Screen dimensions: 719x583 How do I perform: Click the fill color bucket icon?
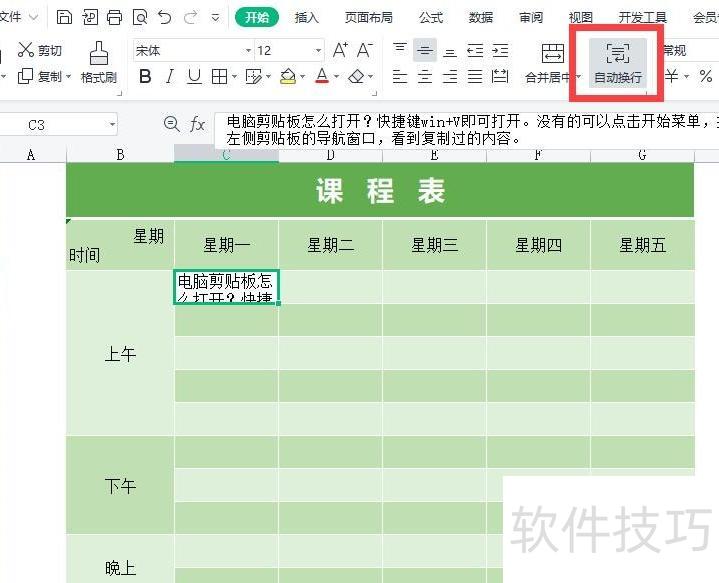tap(288, 76)
